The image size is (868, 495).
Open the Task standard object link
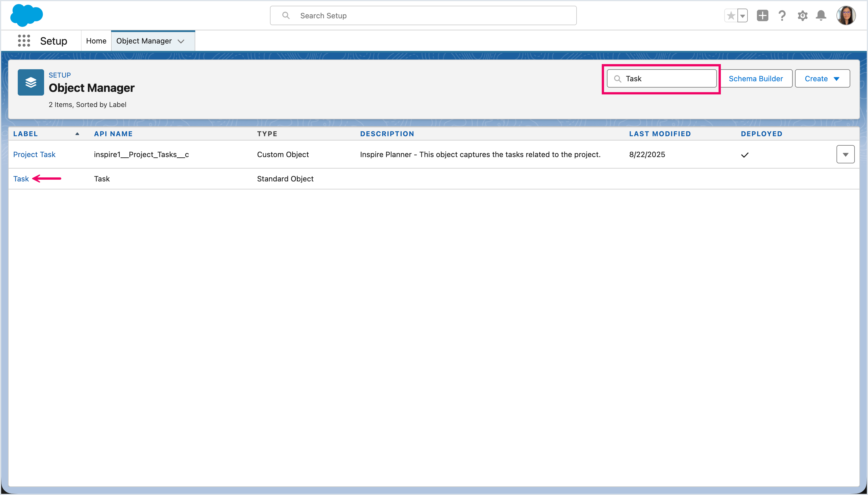pyautogui.click(x=21, y=179)
